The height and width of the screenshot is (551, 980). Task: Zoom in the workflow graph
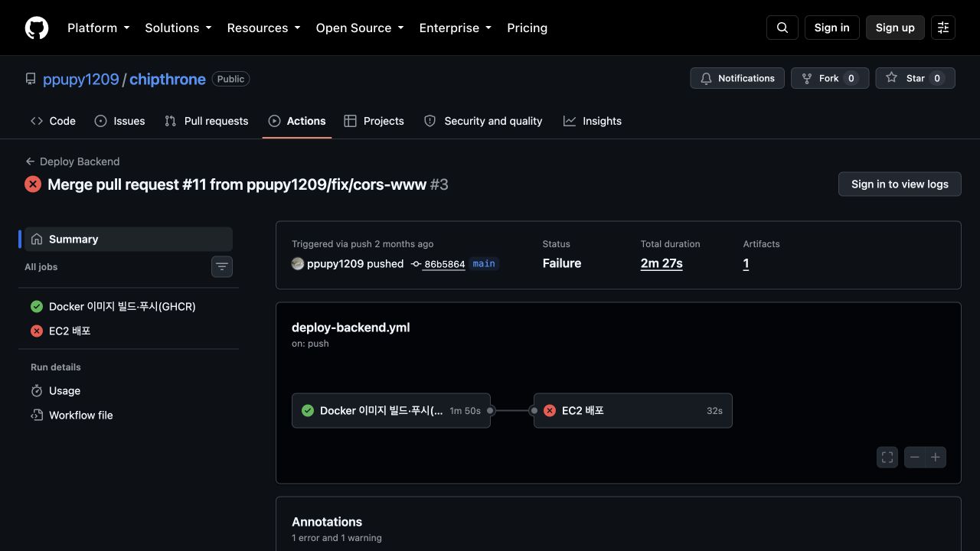(x=936, y=458)
